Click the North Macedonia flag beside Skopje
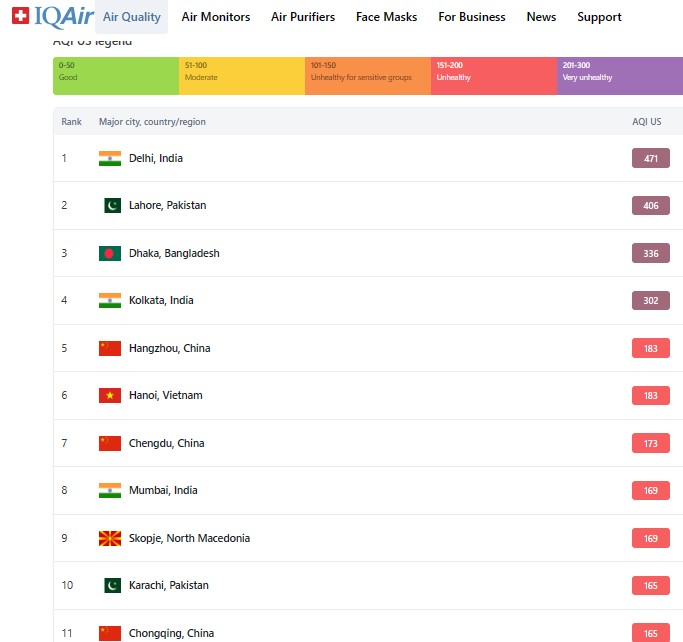Viewport: 683px width, 642px height. (x=110, y=538)
